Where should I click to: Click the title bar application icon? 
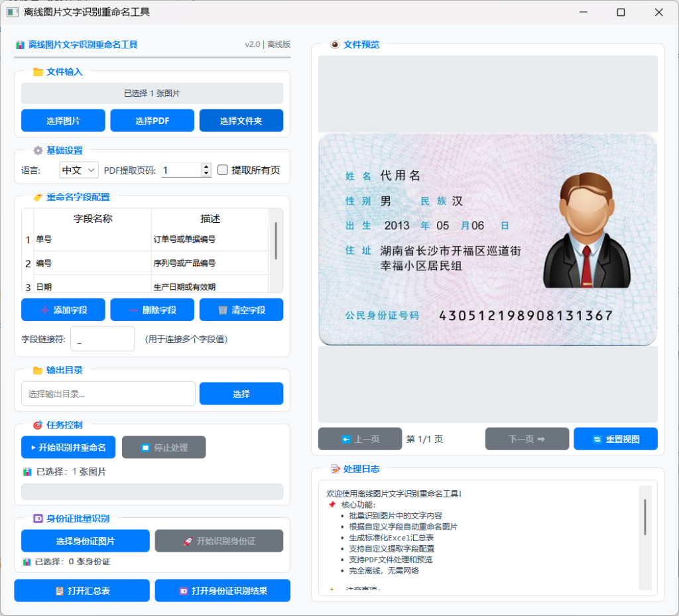point(13,12)
